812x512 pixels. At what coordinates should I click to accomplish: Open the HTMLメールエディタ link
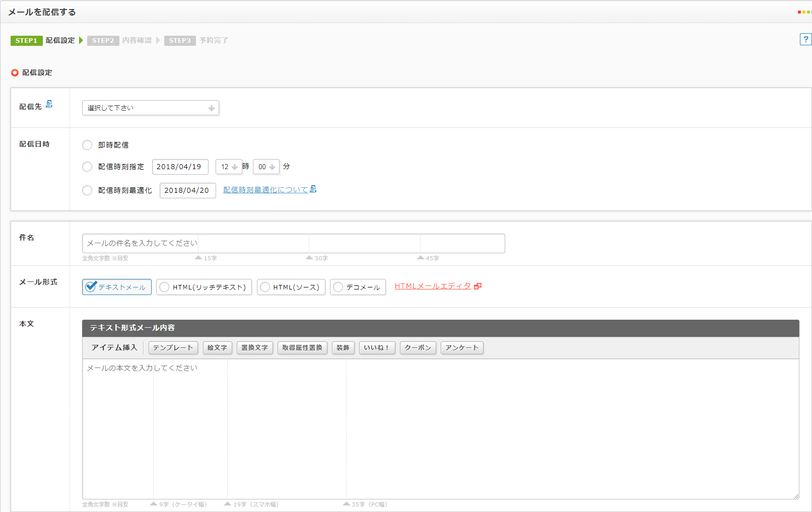pyautogui.click(x=433, y=286)
